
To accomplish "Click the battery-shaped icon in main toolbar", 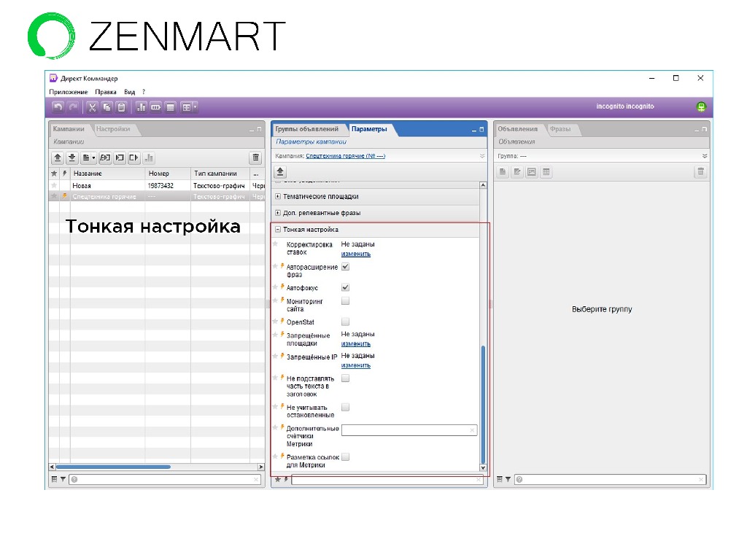I will [156, 108].
